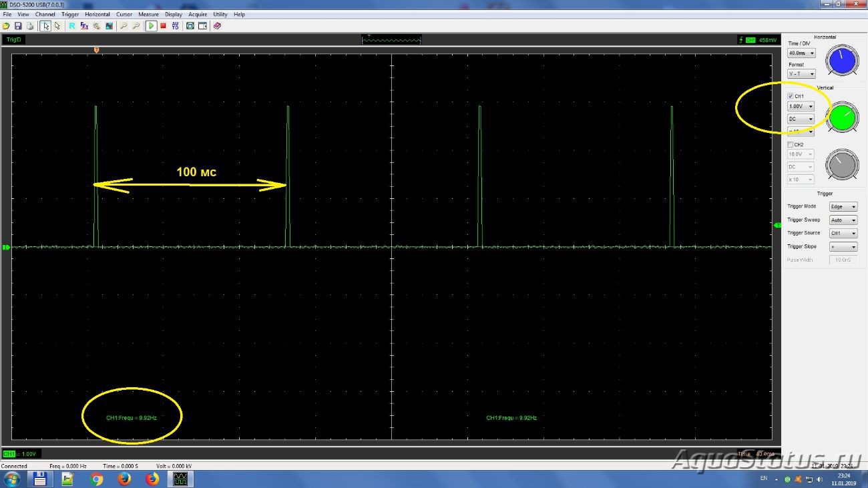The image size is (868, 488).
Task: Click the right CH1:Frequ = 9.92Hz readout
Action: click(511, 418)
